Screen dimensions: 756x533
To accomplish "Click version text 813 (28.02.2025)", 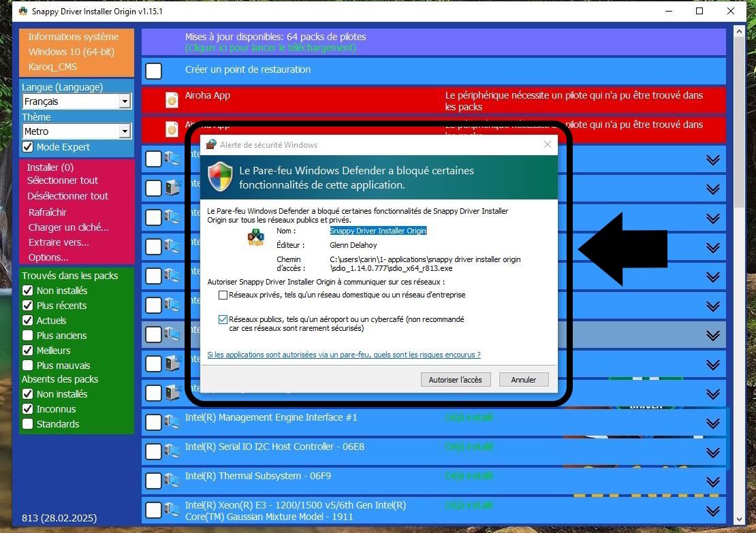I will (x=59, y=518).
